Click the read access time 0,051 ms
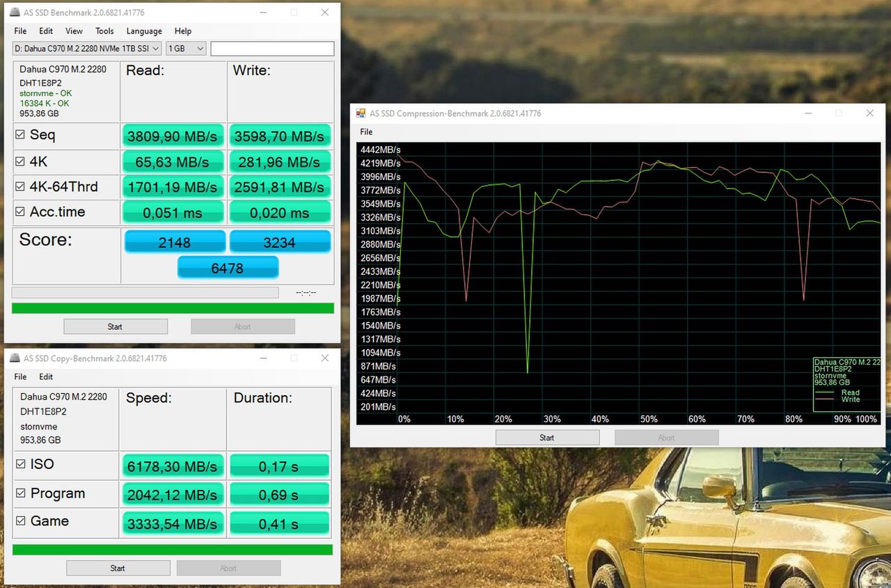 click(173, 213)
